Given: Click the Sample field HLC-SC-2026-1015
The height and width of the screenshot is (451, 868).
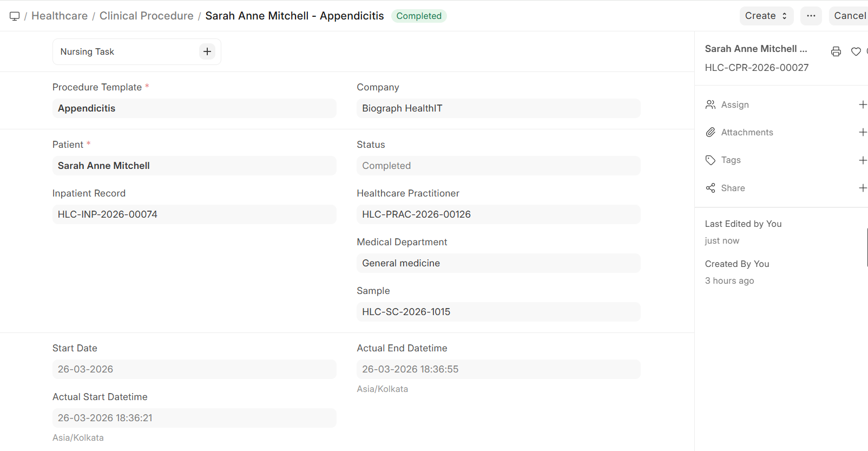Looking at the screenshot, I should (498, 312).
